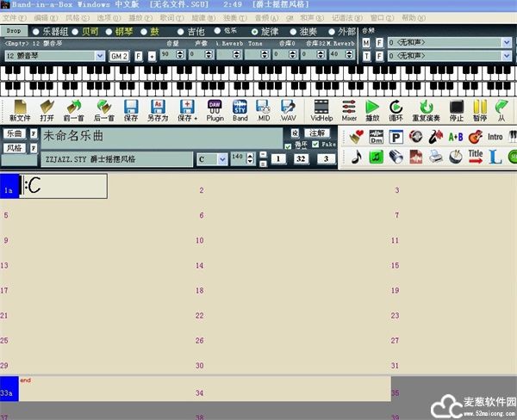Open the 帮助 Help menu
517x420 pixels.
(x=414, y=18)
